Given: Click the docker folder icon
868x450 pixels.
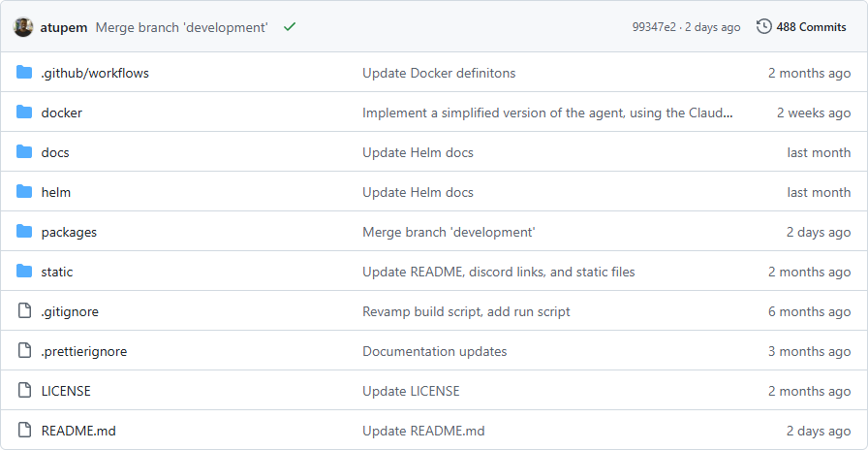Looking at the screenshot, I should [x=24, y=112].
